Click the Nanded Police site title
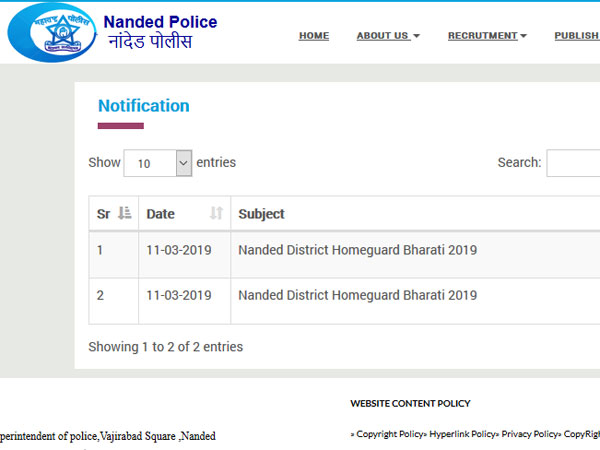The height and width of the screenshot is (450, 600). [160, 22]
